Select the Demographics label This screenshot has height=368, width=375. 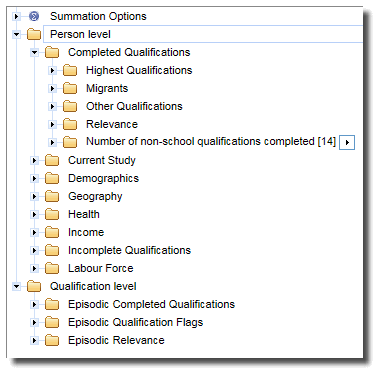tap(103, 178)
